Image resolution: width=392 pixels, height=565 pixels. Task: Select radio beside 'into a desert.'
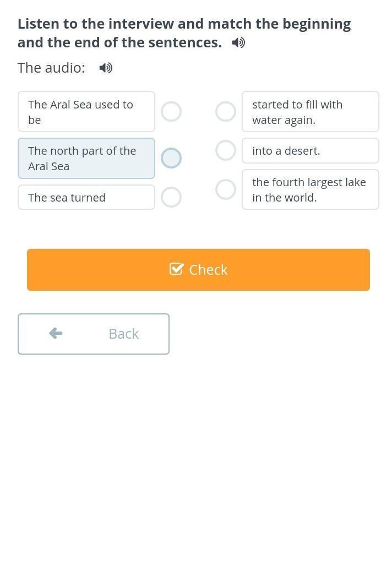(226, 150)
